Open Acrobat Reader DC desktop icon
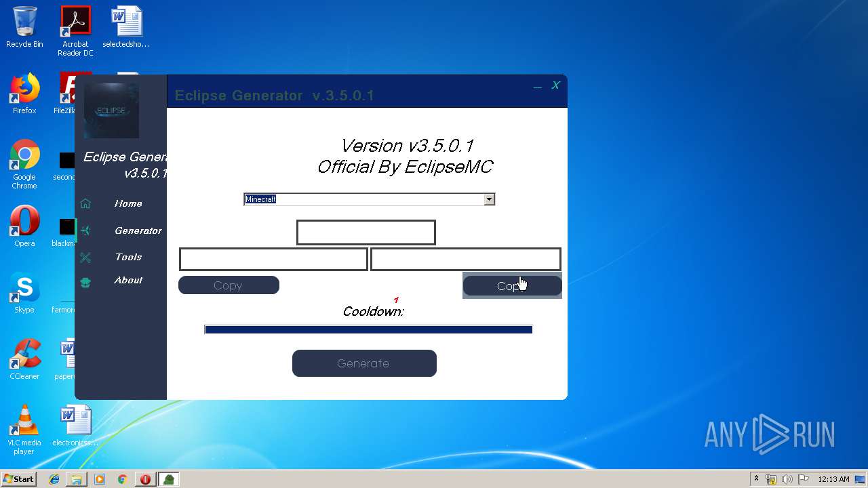This screenshot has height=488, width=868. point(75,31)
